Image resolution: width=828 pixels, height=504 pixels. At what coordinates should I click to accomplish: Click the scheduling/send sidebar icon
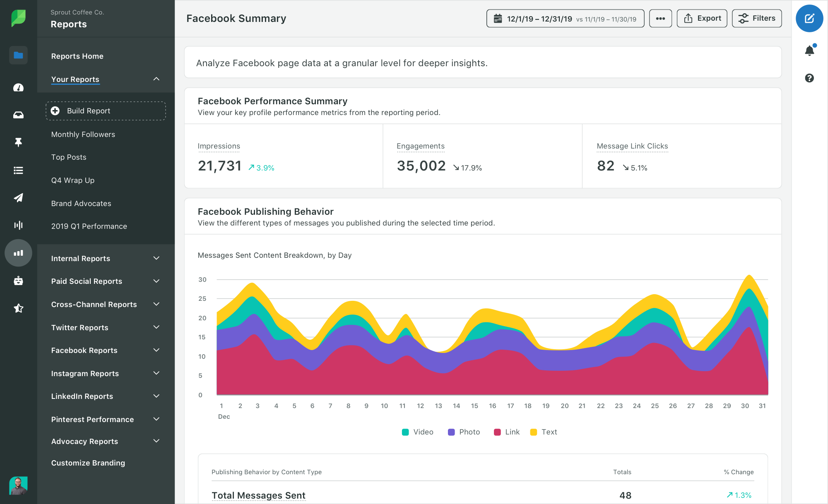tap(18, 197)
